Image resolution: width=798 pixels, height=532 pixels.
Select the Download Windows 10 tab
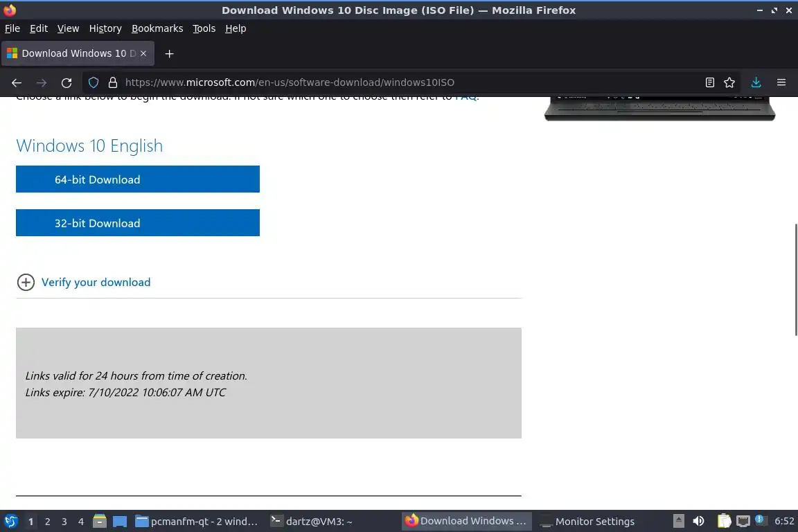(x=78, y=53)
